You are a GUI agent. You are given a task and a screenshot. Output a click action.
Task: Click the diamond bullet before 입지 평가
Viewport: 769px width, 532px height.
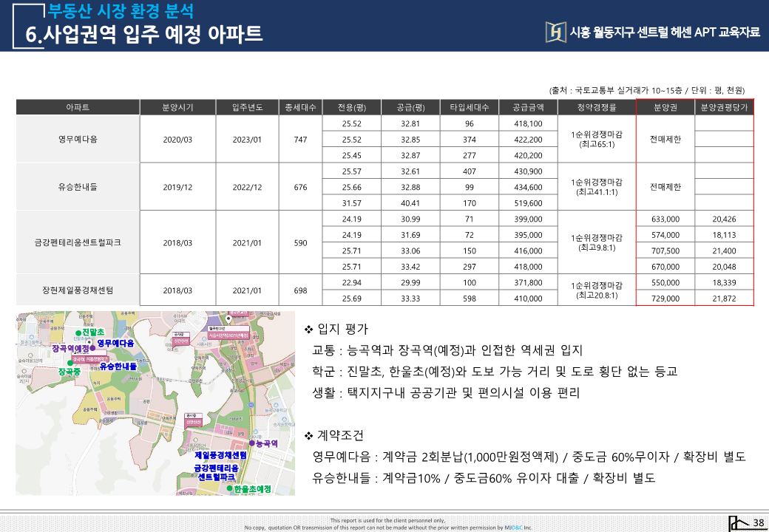click(309, 329)
